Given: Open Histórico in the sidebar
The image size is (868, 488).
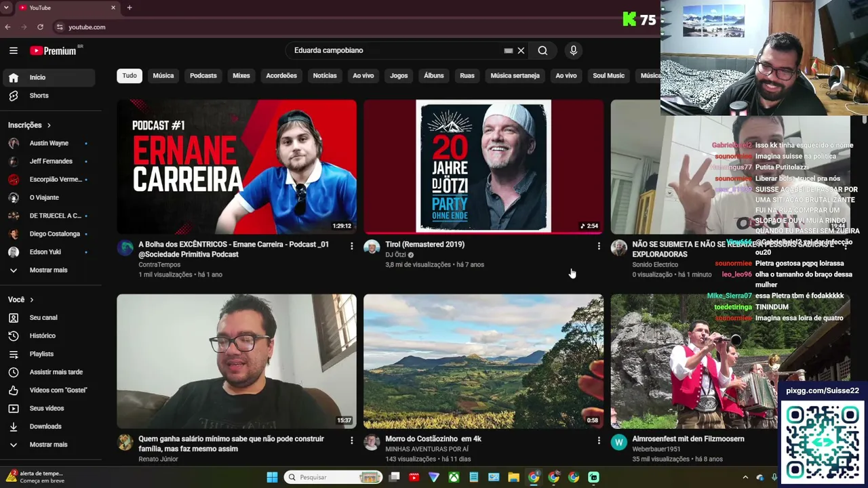Looking at the screenshot, I should coord(49,336).
